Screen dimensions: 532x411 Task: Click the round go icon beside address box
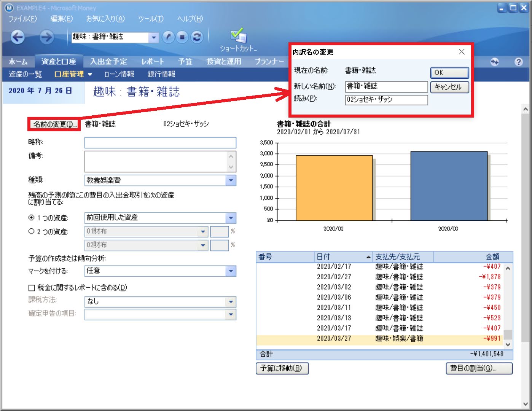[x=168, y=37]
